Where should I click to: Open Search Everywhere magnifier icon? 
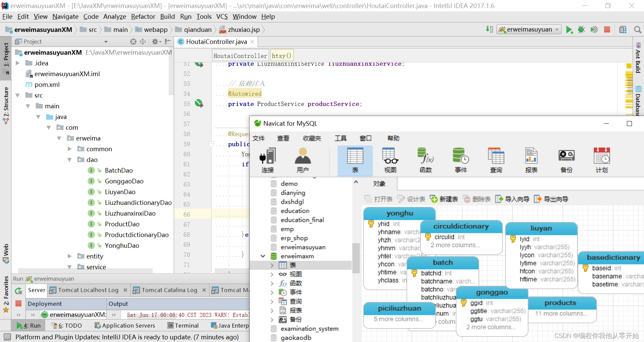tap(638, 30)
